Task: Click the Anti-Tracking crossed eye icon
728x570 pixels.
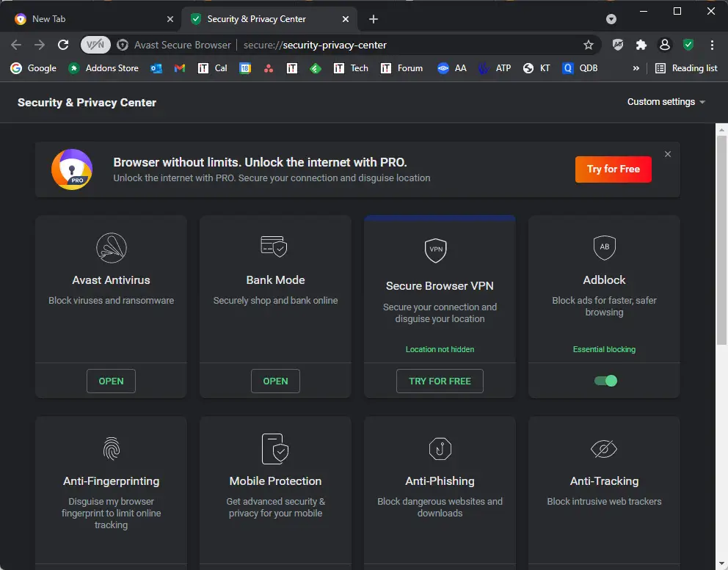Action: [x=603, y=449]
